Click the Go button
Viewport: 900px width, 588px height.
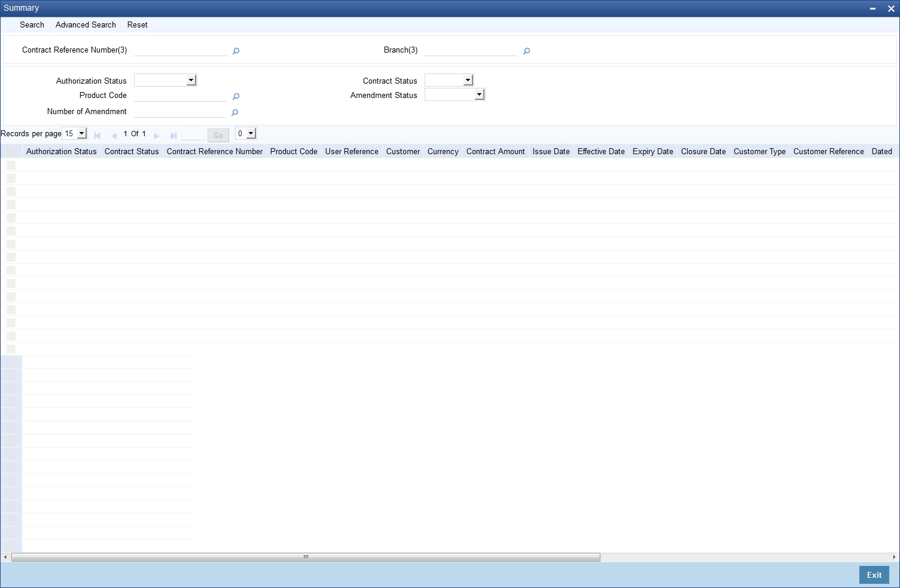coord(218,135)
